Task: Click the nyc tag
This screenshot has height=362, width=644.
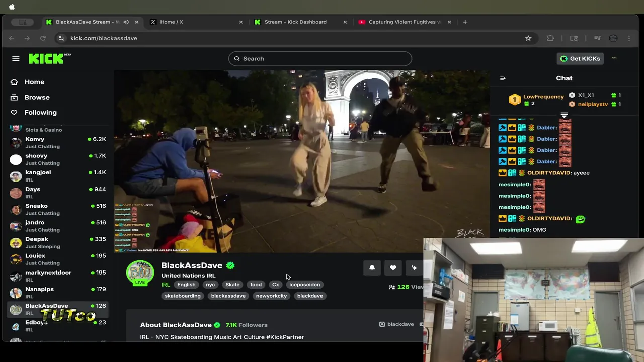Action: [x=210, y=285]
